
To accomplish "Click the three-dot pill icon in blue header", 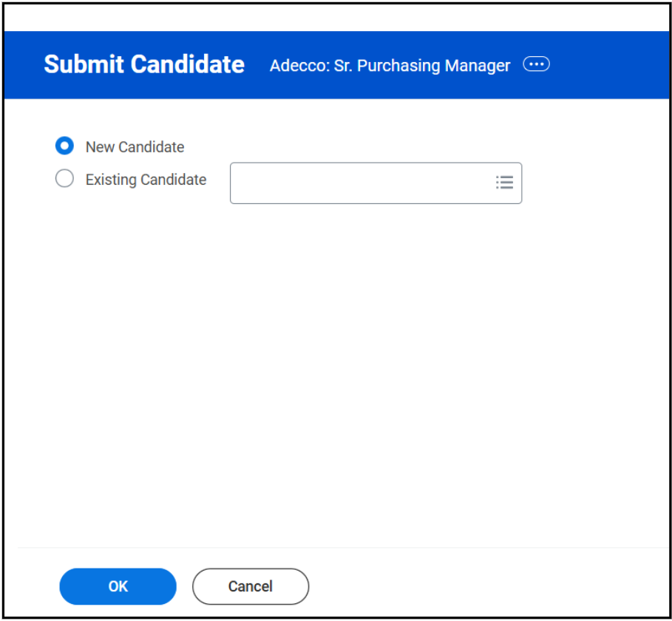I will (x=536, y=65).
